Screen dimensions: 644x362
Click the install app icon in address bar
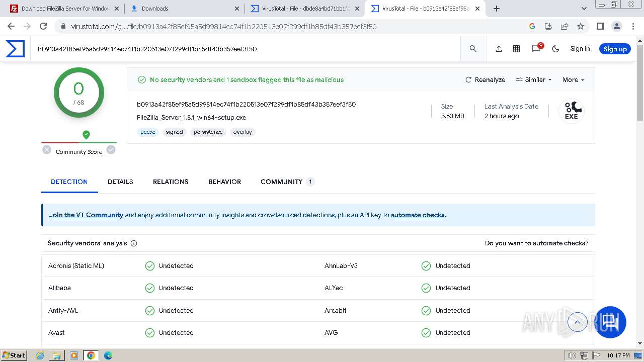(x=548, y=26)
